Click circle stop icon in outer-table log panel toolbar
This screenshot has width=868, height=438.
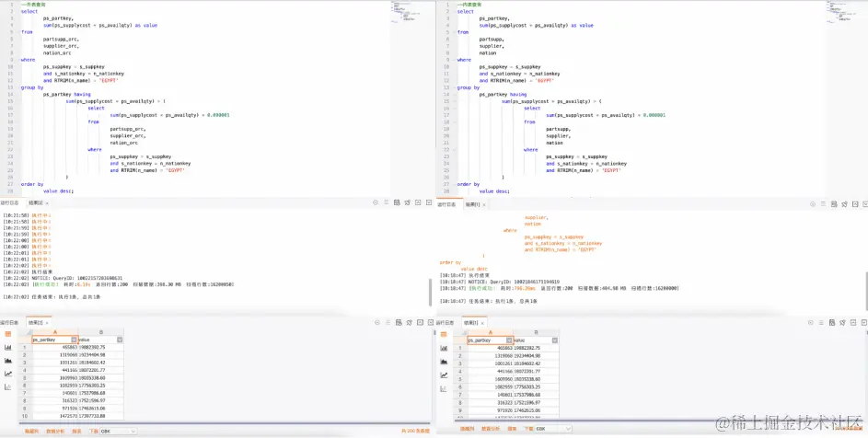376,203
